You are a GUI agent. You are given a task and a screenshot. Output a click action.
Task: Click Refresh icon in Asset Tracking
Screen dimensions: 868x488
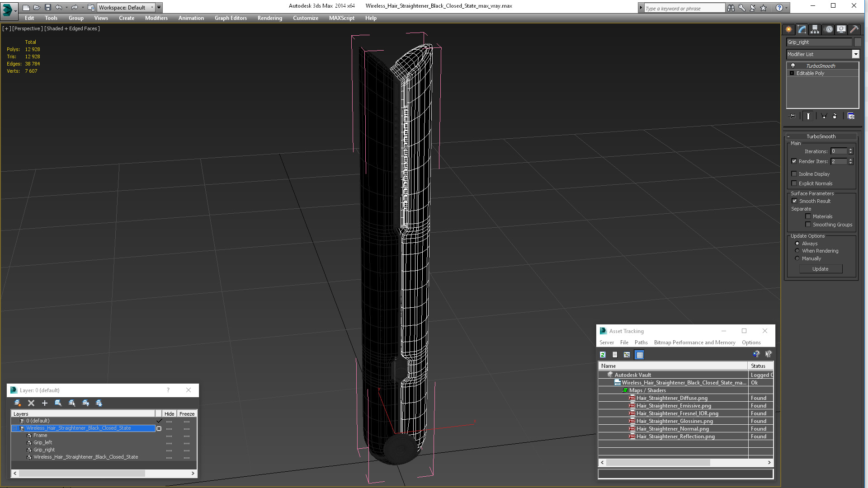click(603, 355)
